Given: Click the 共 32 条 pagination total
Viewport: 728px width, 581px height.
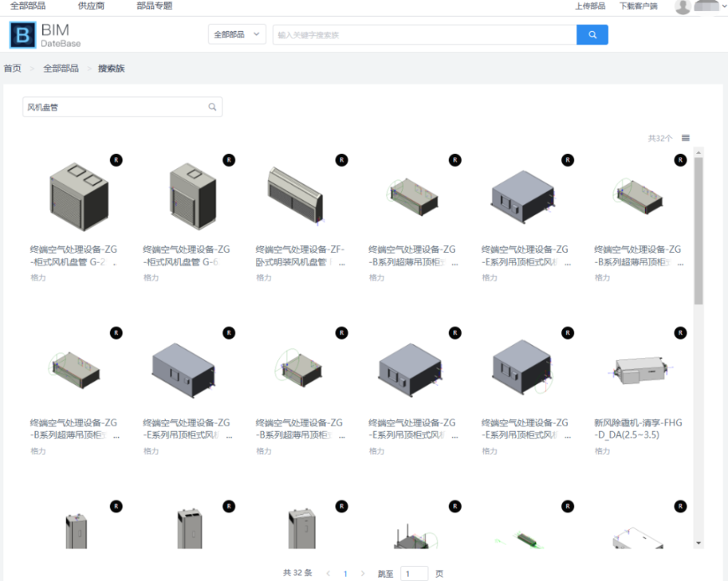Looking at the screenshot, I should click(x=297, y=573).
